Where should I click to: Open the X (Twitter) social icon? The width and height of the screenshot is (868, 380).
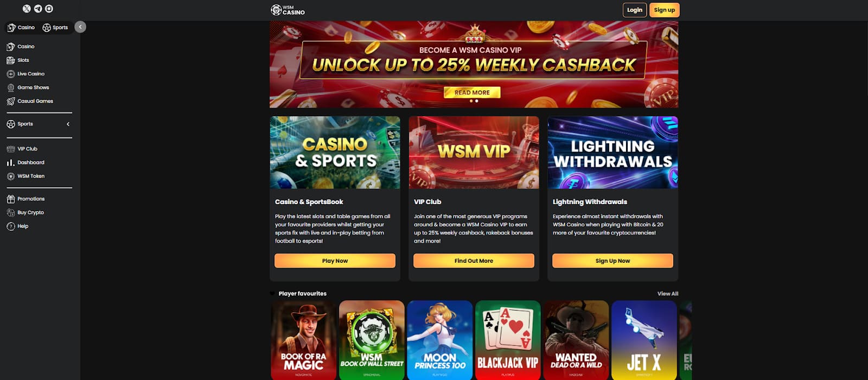click(x=27, y=9)
